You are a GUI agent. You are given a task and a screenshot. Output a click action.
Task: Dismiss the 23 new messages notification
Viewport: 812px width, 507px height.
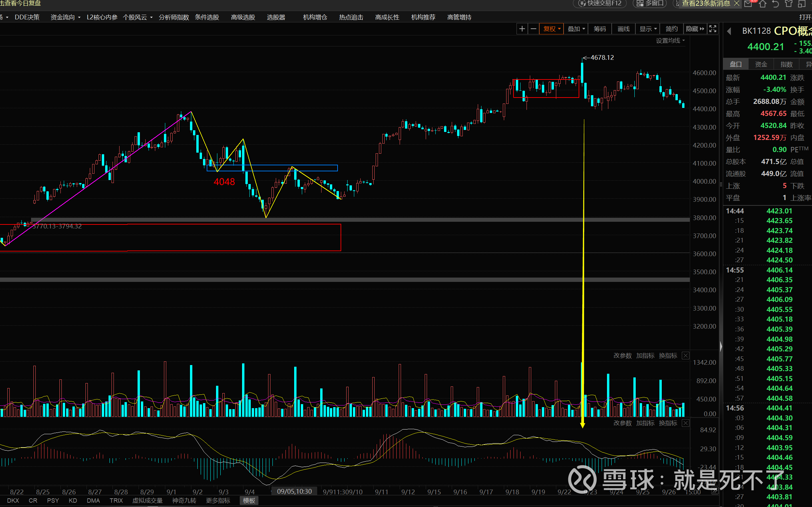tap(736, 3)
